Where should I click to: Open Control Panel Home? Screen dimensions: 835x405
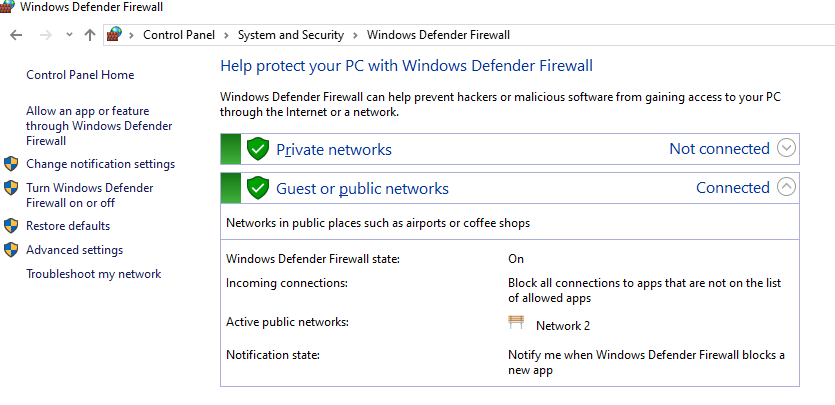coord(80,75)
